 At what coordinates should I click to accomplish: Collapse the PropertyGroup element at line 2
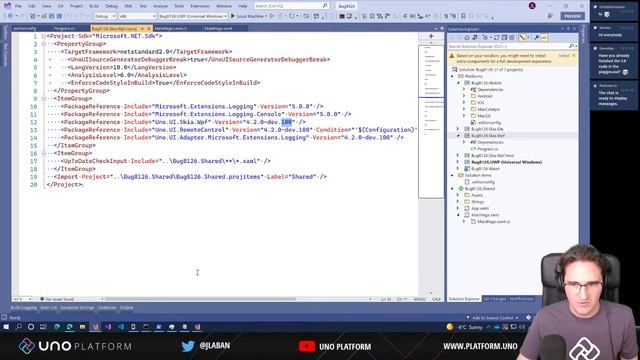[x=44, y=44]
